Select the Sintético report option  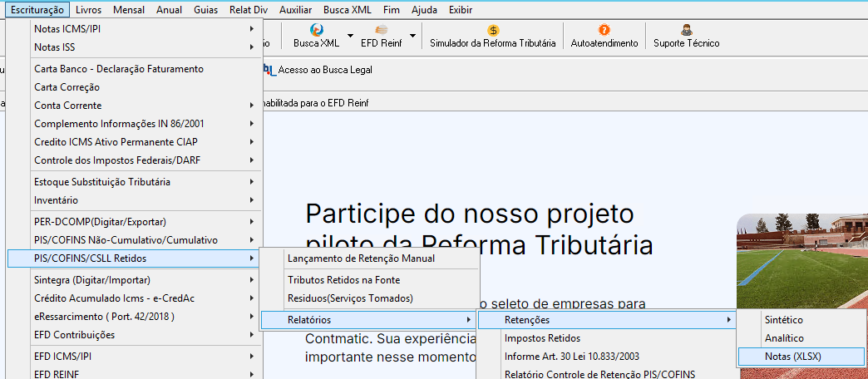(802, 320)
